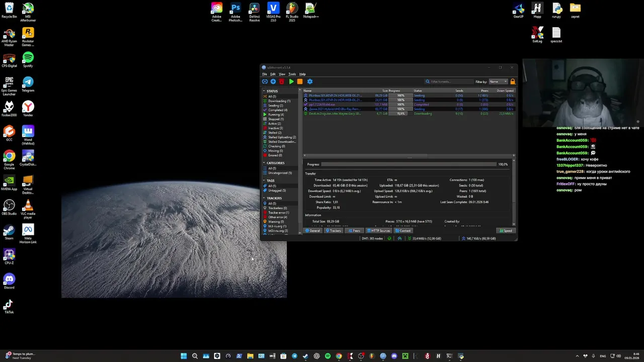Click the alternative speed limits icon in status bar
Image resolution: width=644 pixels, height=362 pixels.
point(399,238)
